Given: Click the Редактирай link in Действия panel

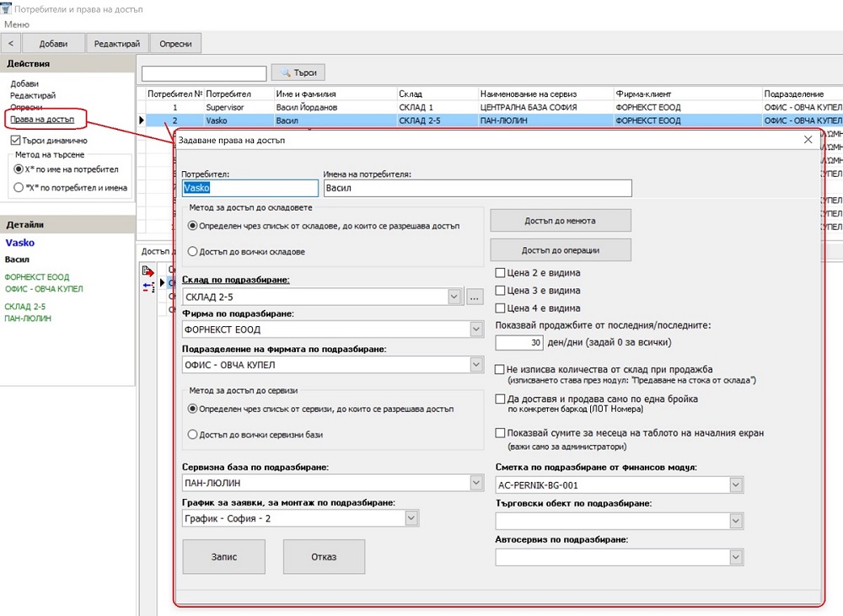Looking at the screenshot, I should [33, 95].
